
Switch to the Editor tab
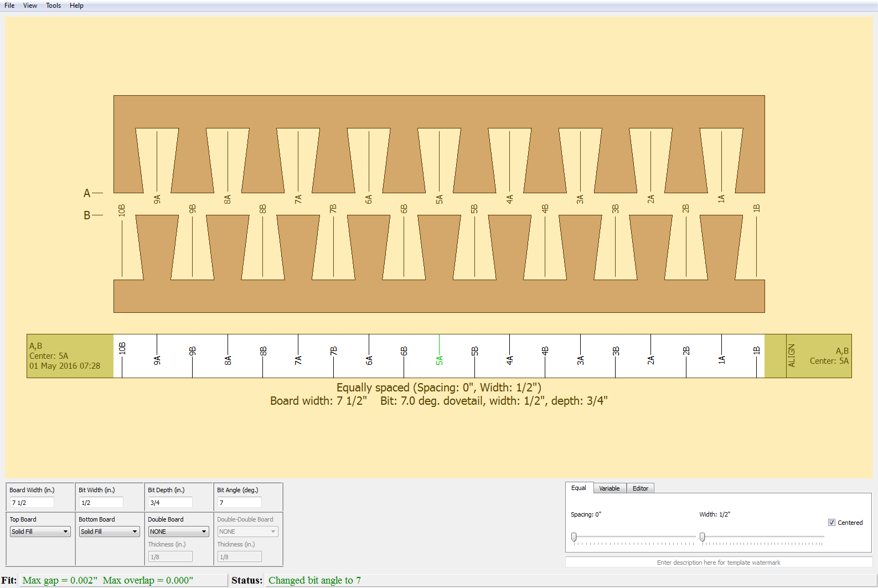[640, 488]
